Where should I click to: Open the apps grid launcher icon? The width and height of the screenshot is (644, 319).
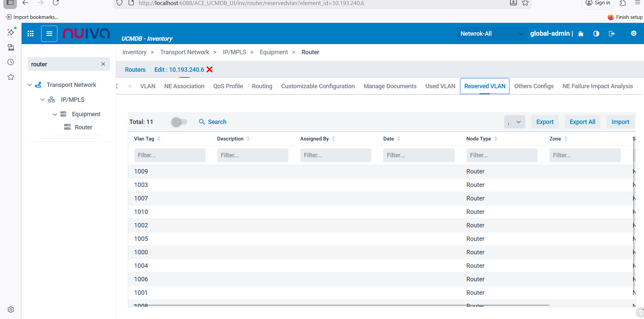pyautogui.click(x=30, y=34)
